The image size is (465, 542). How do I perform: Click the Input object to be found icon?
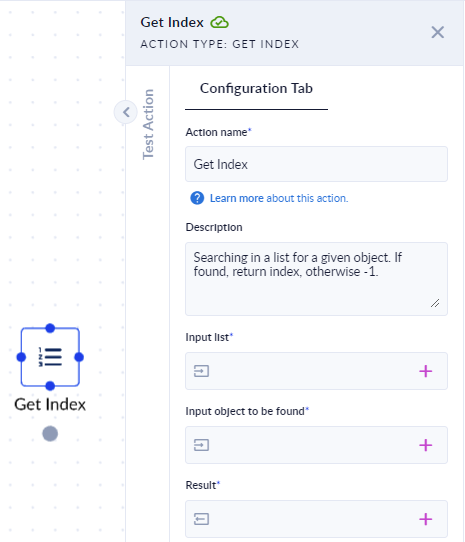[x=201, y=445]
